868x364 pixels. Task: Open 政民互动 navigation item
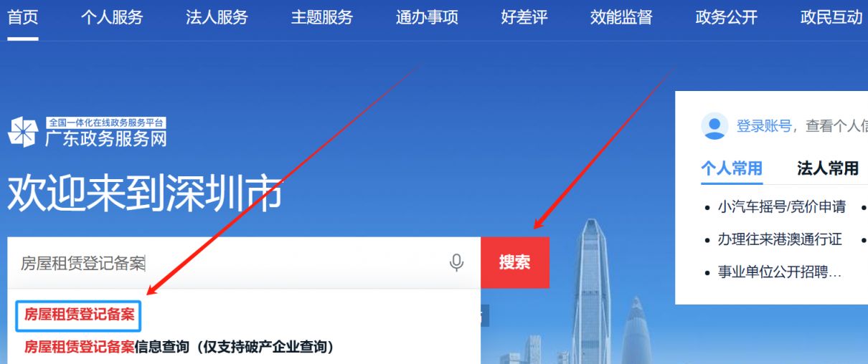click(x=831, y=18)
